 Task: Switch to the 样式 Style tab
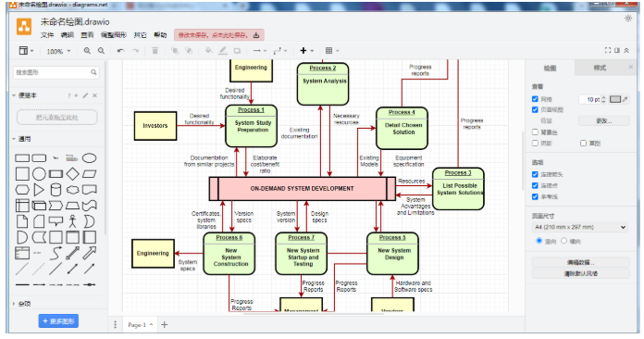pos(600,68)
